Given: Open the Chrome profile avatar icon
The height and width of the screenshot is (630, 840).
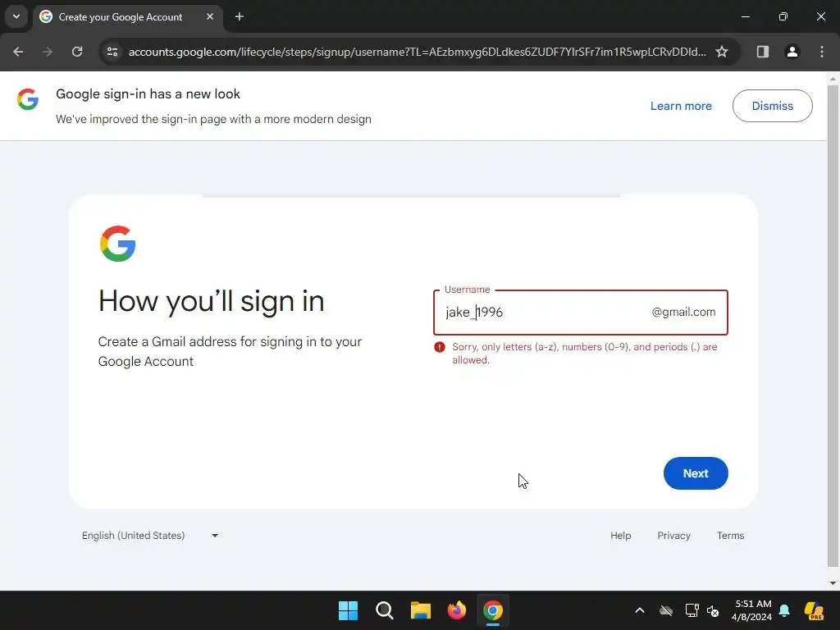Looking at the screenshot, I should tap(792, 52).
